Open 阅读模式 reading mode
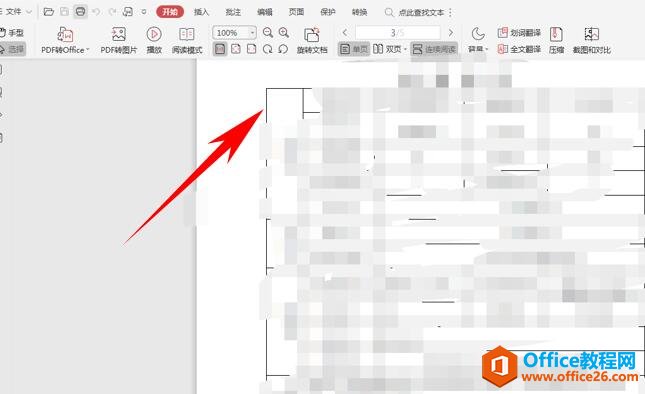 pos(187,34)
